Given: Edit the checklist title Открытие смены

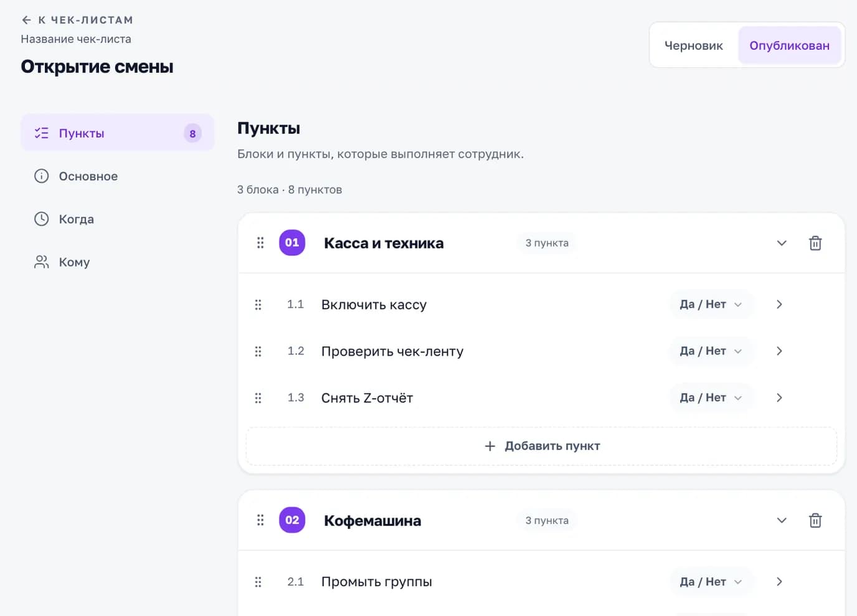Looking at the screenshot, I should click(97, 67).
